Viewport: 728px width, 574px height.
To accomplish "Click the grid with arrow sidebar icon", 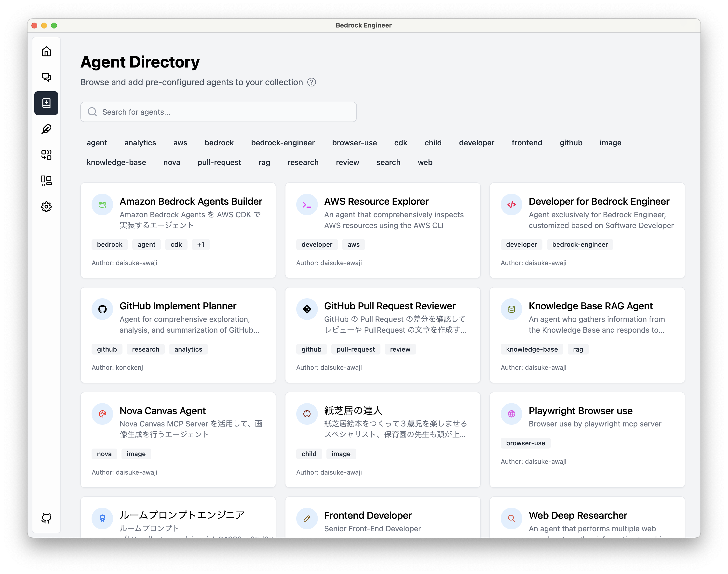I will click(46, 155).
